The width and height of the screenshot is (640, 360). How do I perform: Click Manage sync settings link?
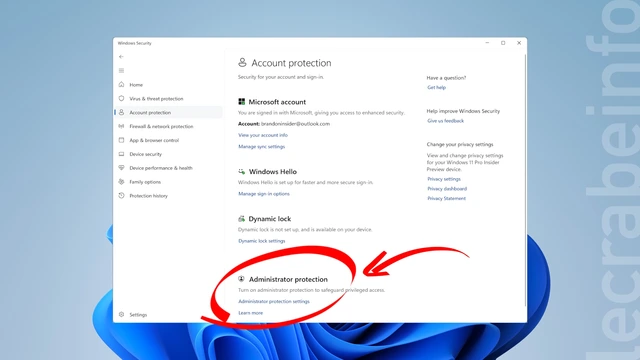(262, 147)
